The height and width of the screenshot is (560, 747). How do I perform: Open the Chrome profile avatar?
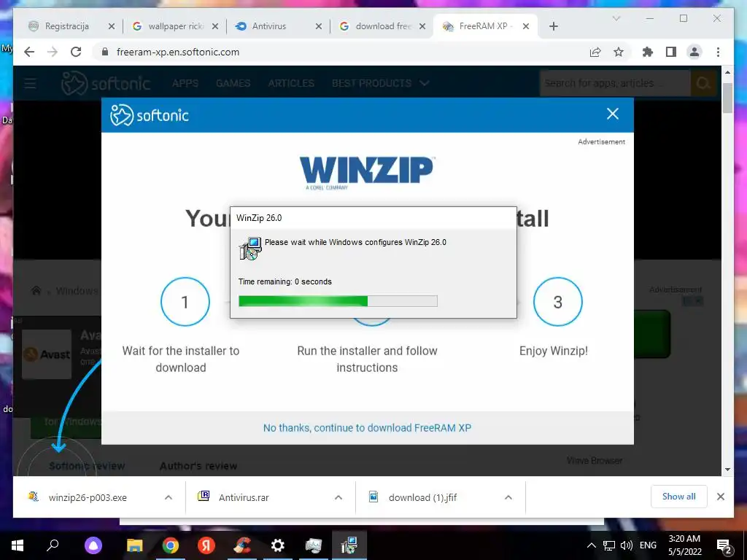tap(694, 52)
